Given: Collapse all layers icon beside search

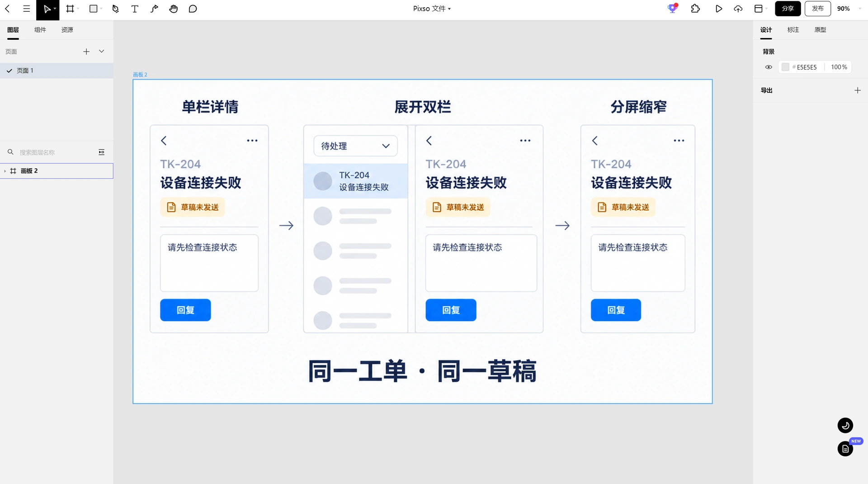Looking at the screenshot, I should tap(102, 152).
